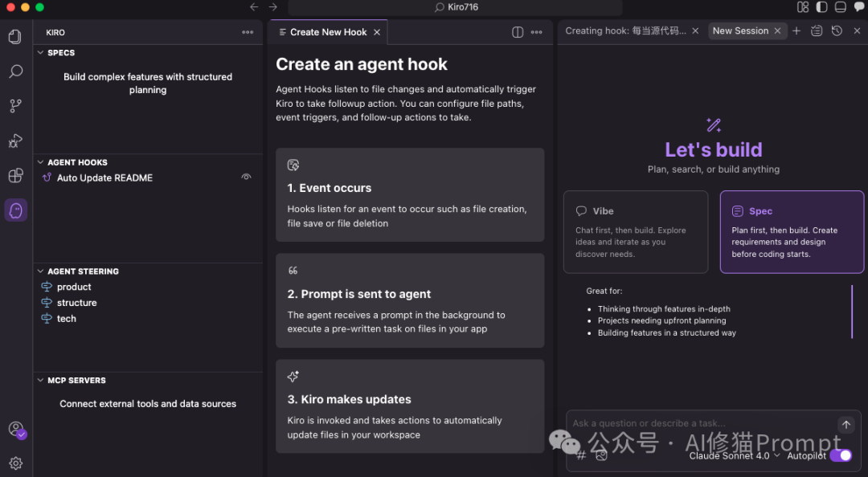Open Extensions view in activity bar
The width and height of the screenshot is (868, 477).
15,175
